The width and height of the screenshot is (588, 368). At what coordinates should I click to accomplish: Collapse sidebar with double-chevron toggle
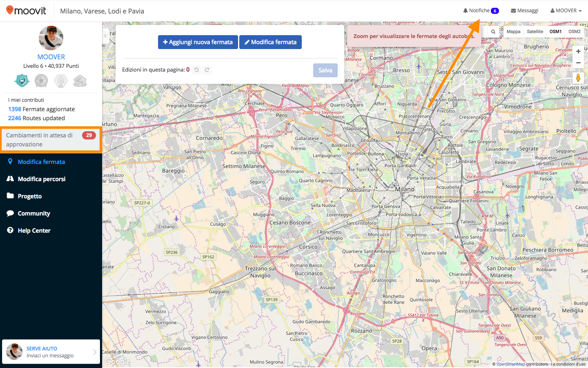tap(106, 36)
